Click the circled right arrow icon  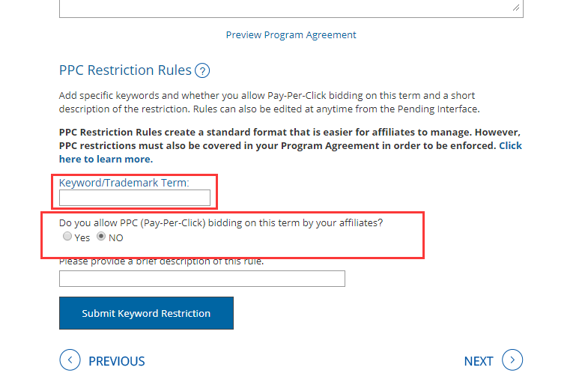click(x=512, y=360)
